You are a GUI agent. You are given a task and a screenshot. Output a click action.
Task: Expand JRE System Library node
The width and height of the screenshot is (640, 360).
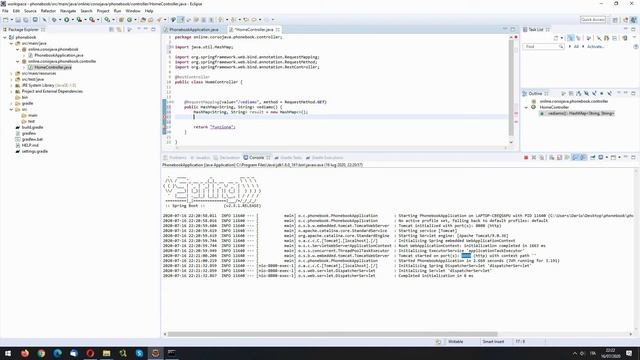point(11,85)
